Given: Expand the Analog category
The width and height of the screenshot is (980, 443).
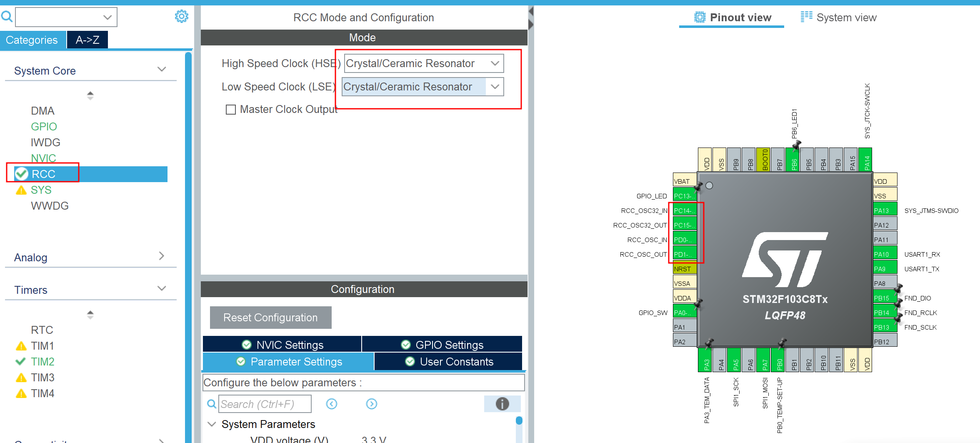Looking at the screenshot, I should coord(162,256).
